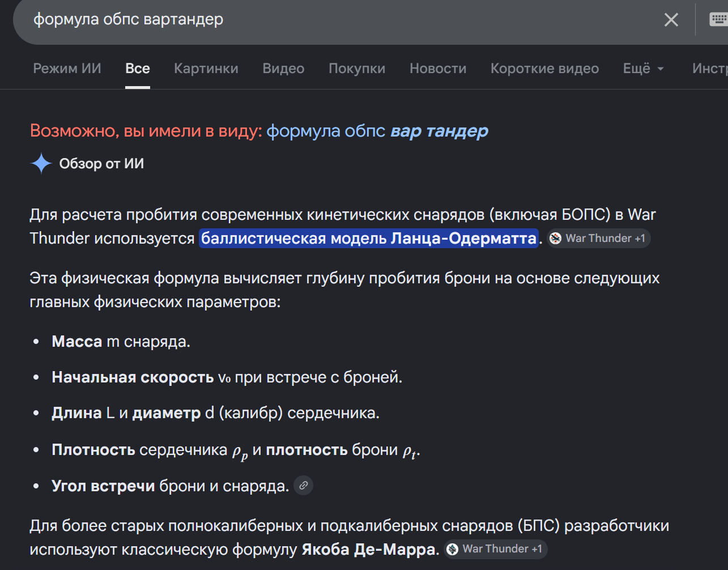728x570 pixels.
Task: Clear the search query with X icon
Action: [x=671, y=20]
